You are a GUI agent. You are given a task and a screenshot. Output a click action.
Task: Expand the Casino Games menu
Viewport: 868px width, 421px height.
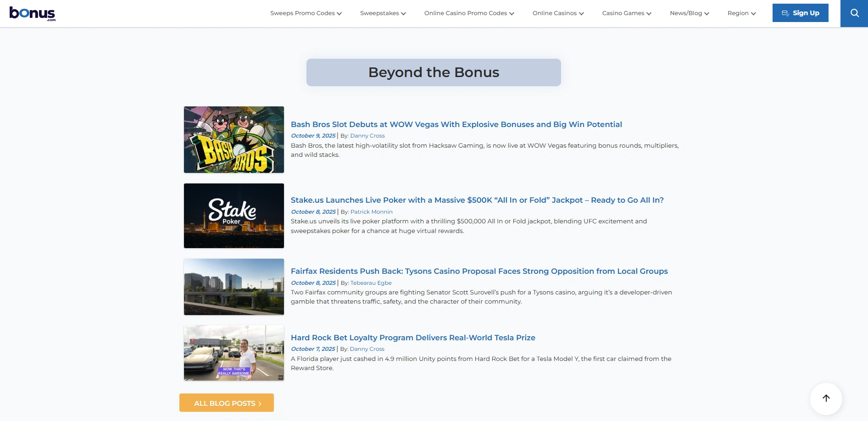pyautogui.click(x=627, y=13)
